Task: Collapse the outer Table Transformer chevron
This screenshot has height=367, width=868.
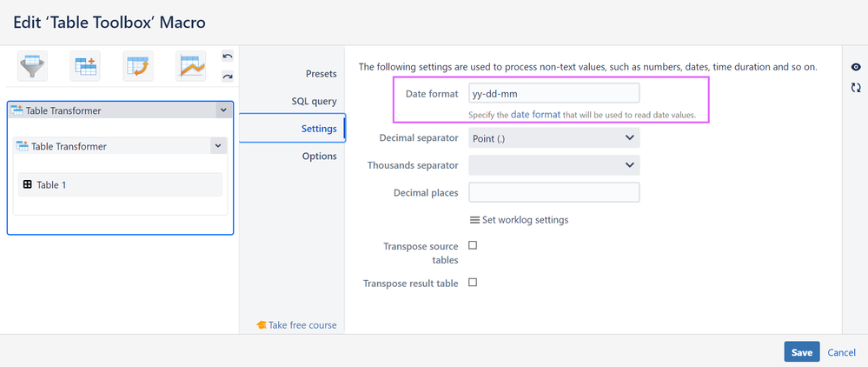Action: click(x=223, y=110)
